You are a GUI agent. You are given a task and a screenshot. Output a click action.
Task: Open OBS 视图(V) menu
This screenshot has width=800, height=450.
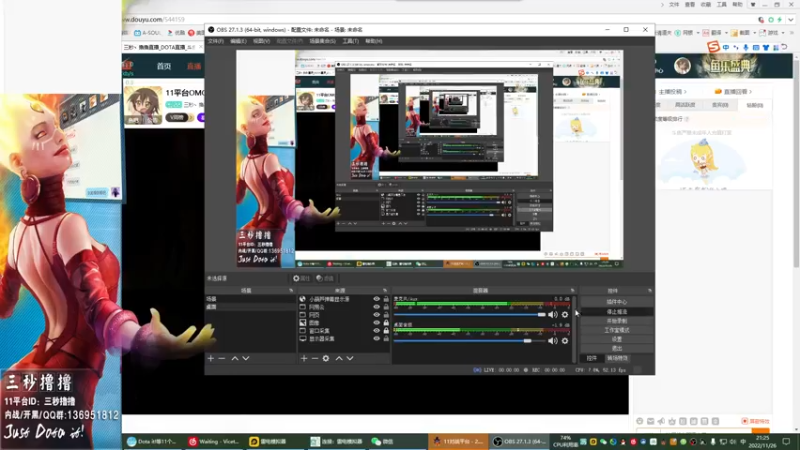[261, 41]
